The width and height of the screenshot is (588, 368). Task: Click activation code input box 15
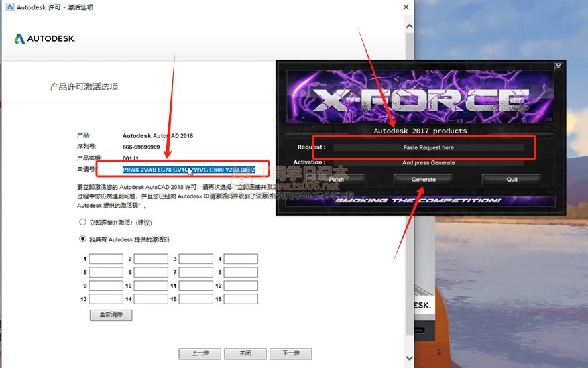(196, 299)
